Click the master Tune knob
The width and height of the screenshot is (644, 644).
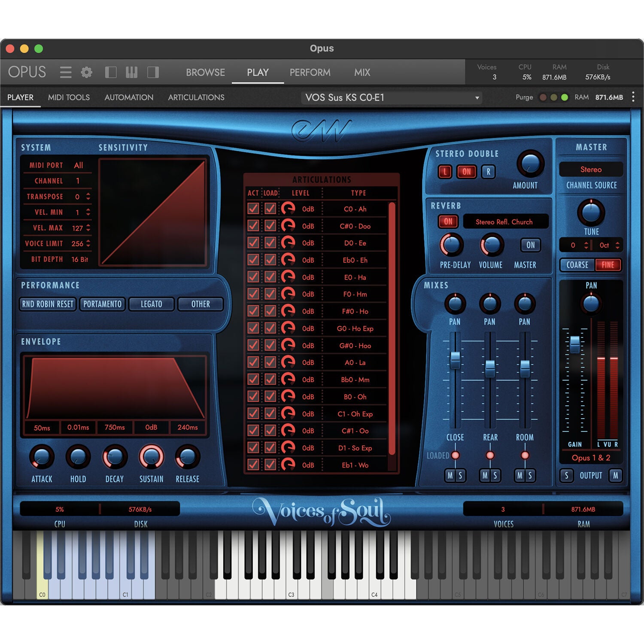point(591,213)
